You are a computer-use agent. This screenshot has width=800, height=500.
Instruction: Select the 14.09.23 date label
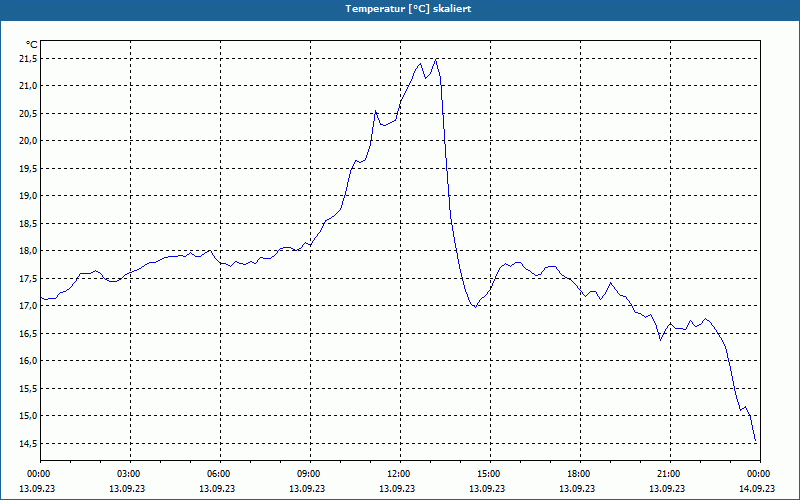757,488
